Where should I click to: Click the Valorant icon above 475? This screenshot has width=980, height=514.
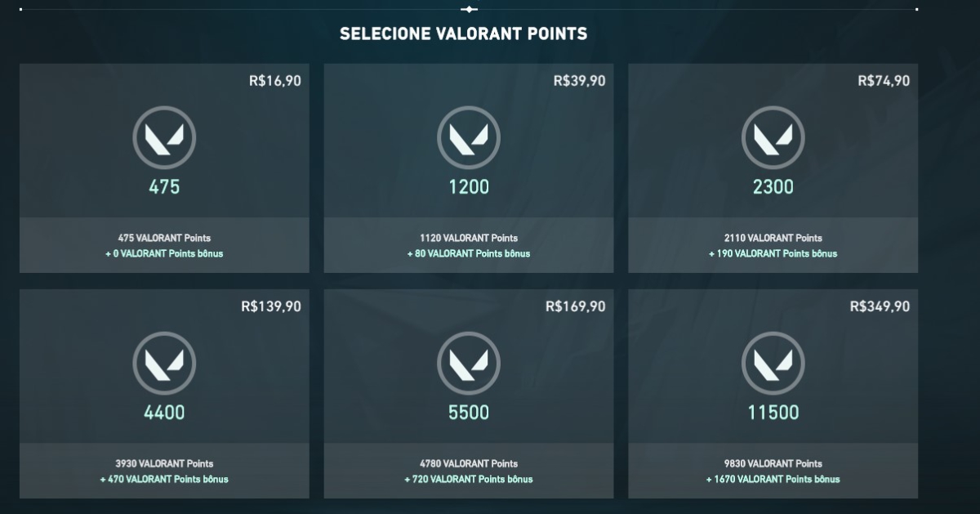[x=164, y=137]
